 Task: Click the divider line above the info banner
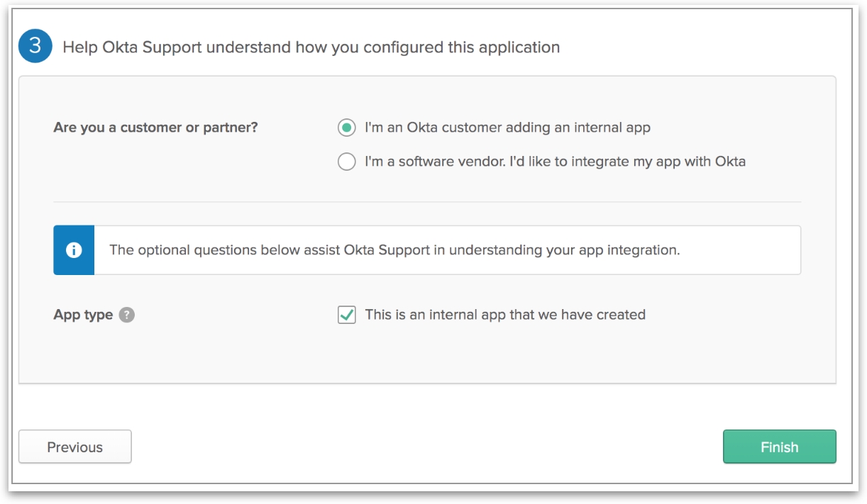tap(427, 202)
